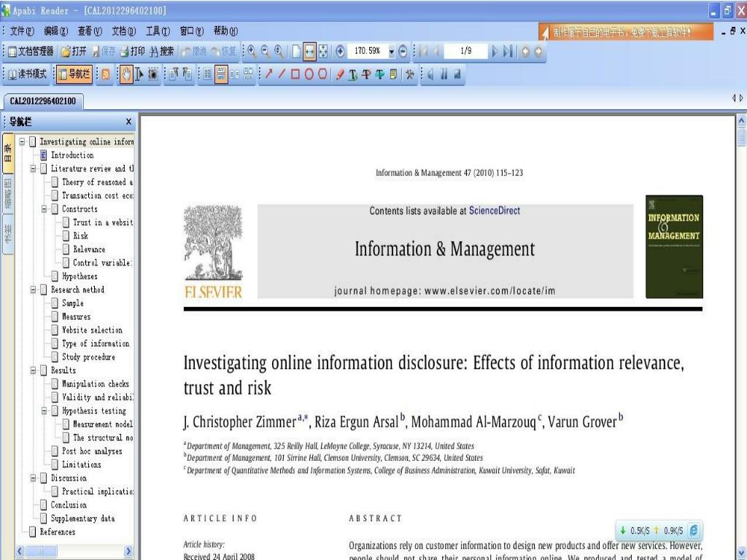Open the 编辑 menu

coord(55,31)
